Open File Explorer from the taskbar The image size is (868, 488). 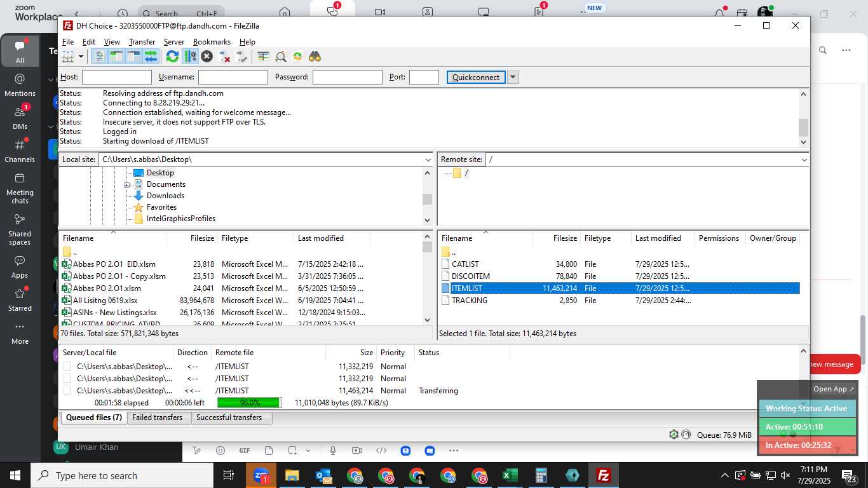[292, 475]
